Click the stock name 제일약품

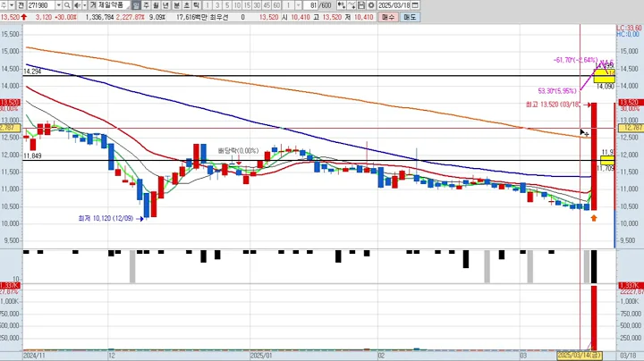(110, 5)
